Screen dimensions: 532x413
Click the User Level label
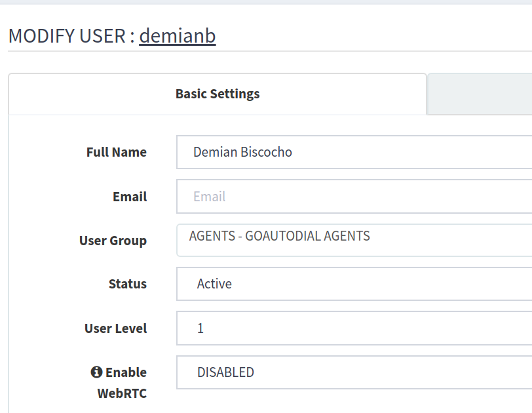pos(115,328)
